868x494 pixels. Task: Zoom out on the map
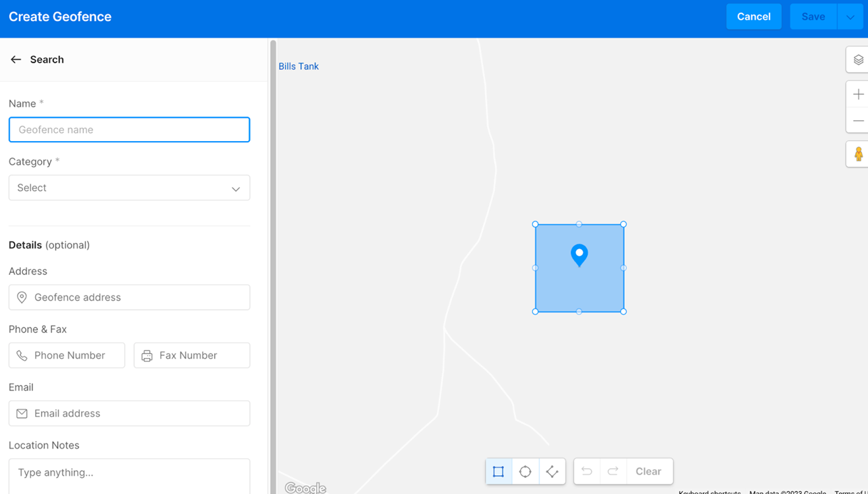click(858, 121)
